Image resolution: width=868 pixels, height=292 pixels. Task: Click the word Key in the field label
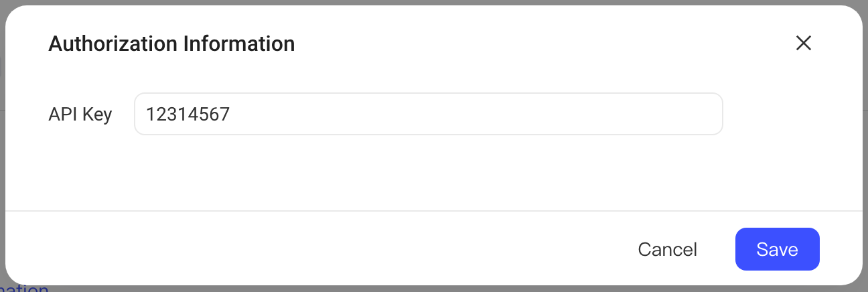tap(98, 115)
